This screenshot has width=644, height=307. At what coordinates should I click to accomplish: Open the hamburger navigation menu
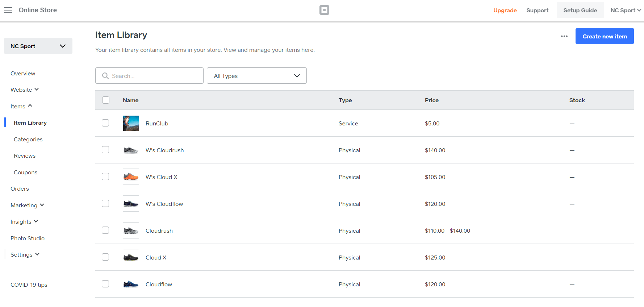click(x=8, y=10)
